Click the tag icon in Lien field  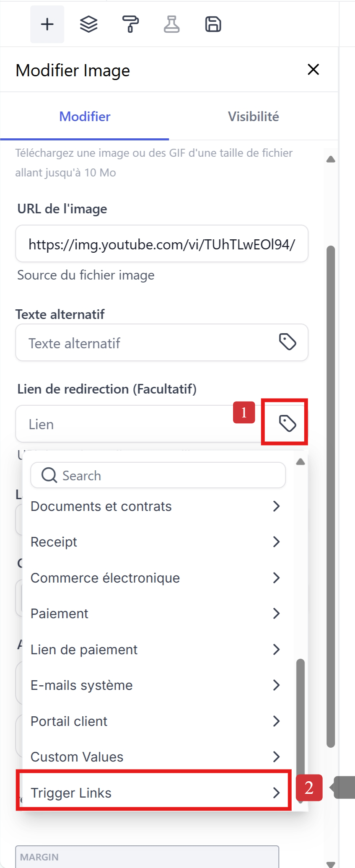coord(288,423)
